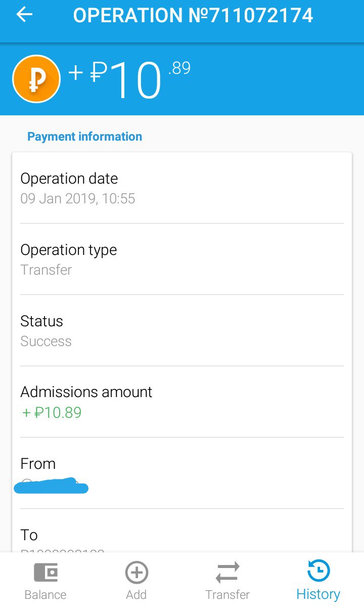Screen dimensions: 364x609
Task: Tap the large +₽10.89 header amount
Action: (129, 80)
